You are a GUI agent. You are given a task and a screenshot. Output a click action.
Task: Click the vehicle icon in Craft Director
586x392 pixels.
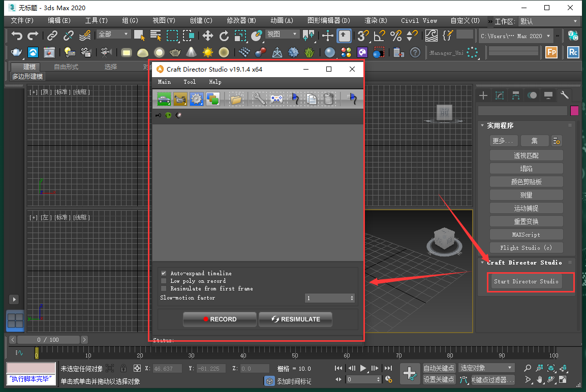coord(164,99)
